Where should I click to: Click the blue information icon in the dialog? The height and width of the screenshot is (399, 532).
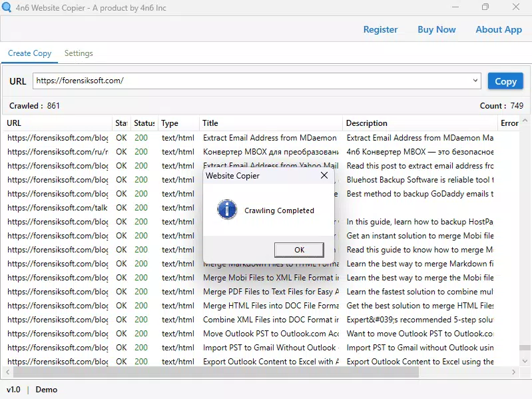point(227,209)
